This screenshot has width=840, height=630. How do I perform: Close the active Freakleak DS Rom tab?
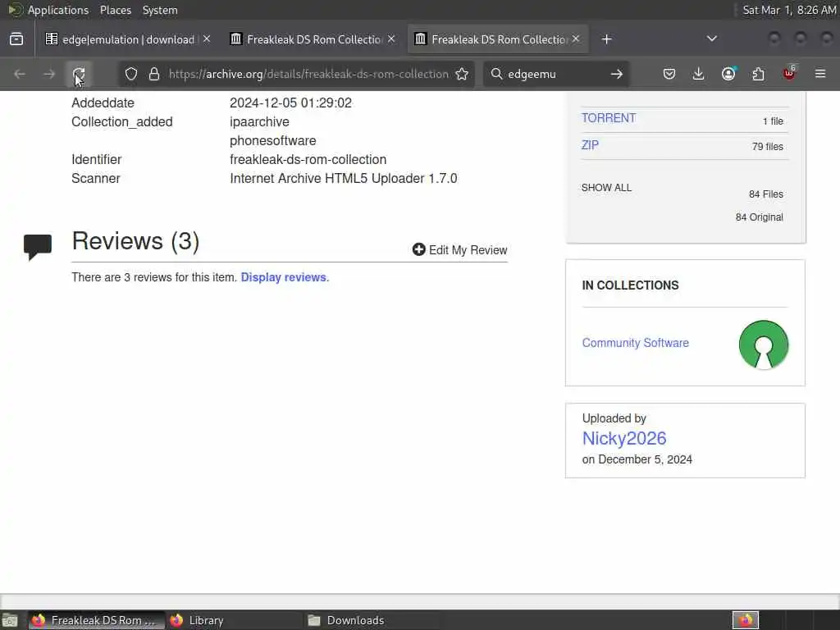[x=576, y=39]
